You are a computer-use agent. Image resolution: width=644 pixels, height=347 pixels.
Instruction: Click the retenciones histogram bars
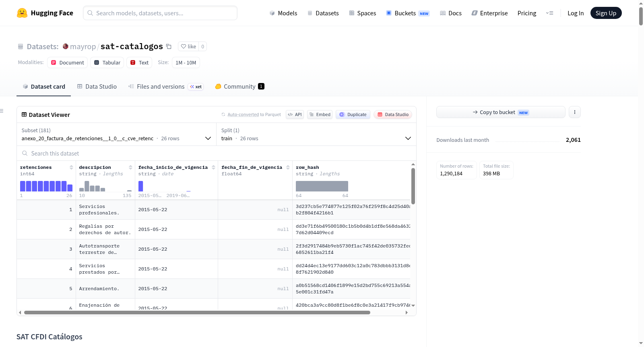pyautogui.click(x=46, y=186)
